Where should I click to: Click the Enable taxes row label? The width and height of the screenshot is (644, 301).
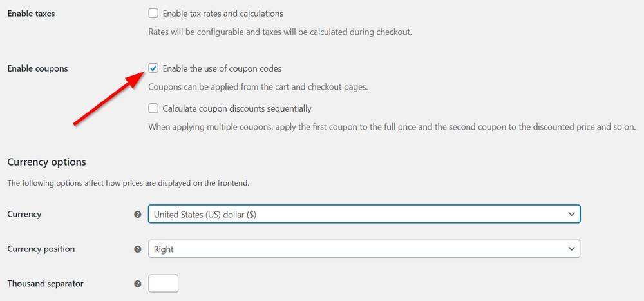(31, 14)
